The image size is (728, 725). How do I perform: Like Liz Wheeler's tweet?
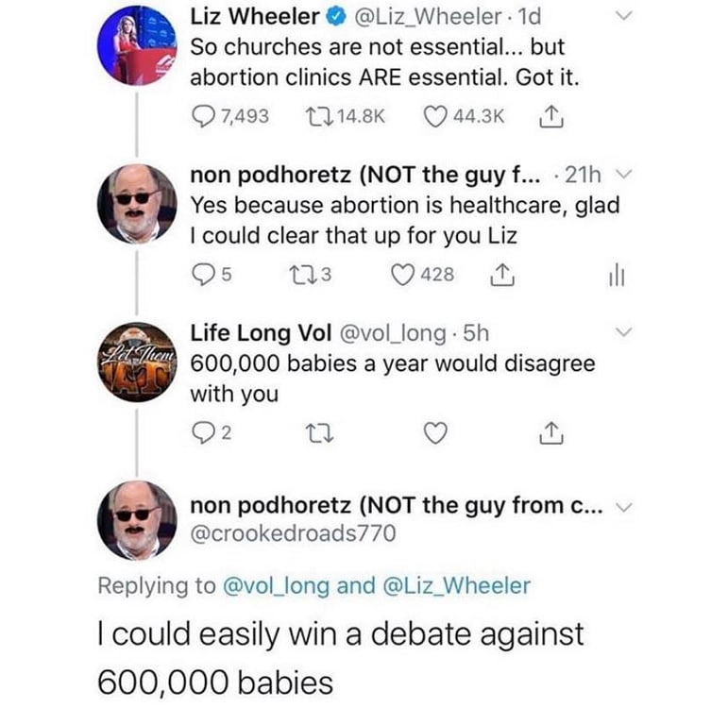[x=436, y=116]
